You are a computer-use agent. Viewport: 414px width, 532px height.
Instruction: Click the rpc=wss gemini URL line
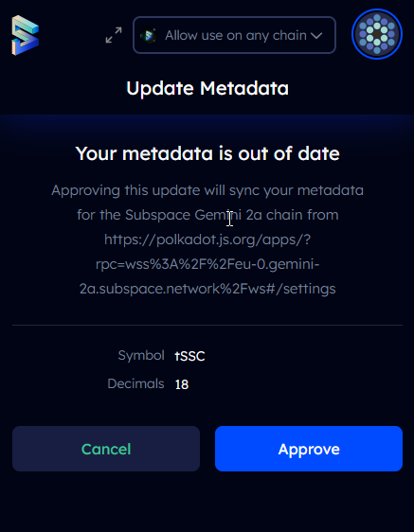point(207,264)
